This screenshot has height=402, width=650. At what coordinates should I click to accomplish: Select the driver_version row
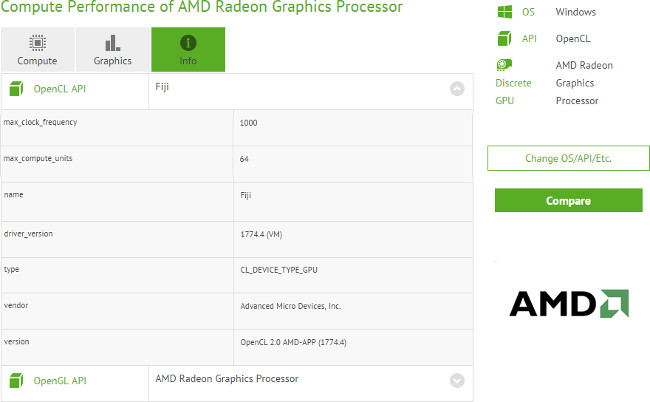[x=238, y=233]
